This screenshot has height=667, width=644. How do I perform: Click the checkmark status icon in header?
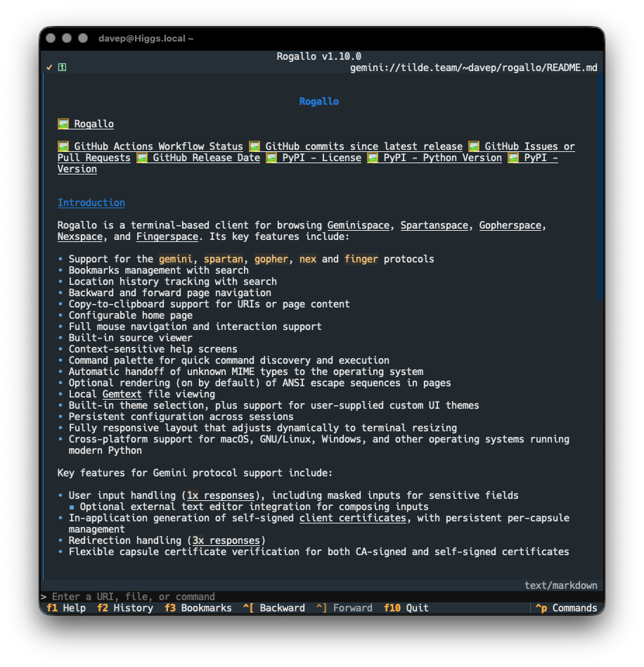coord(49,68)
